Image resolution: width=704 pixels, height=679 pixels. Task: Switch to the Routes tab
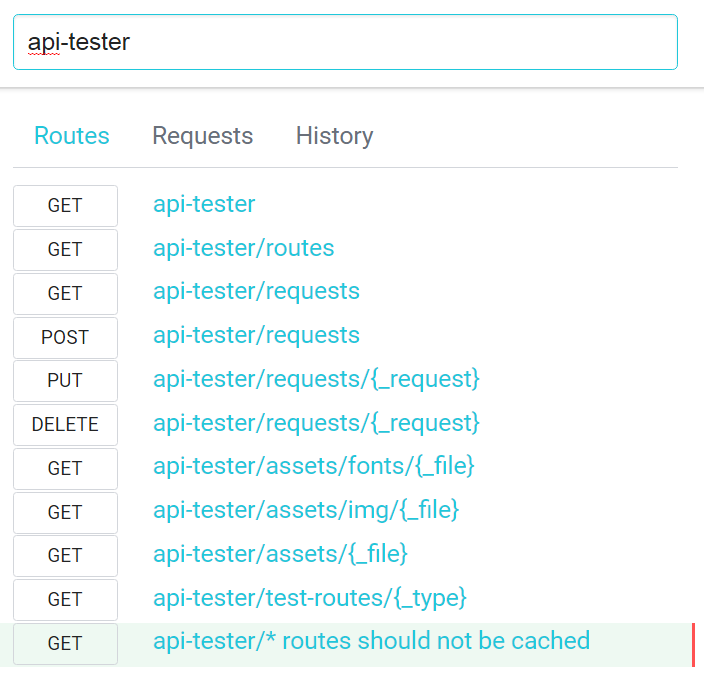(72, 136)
